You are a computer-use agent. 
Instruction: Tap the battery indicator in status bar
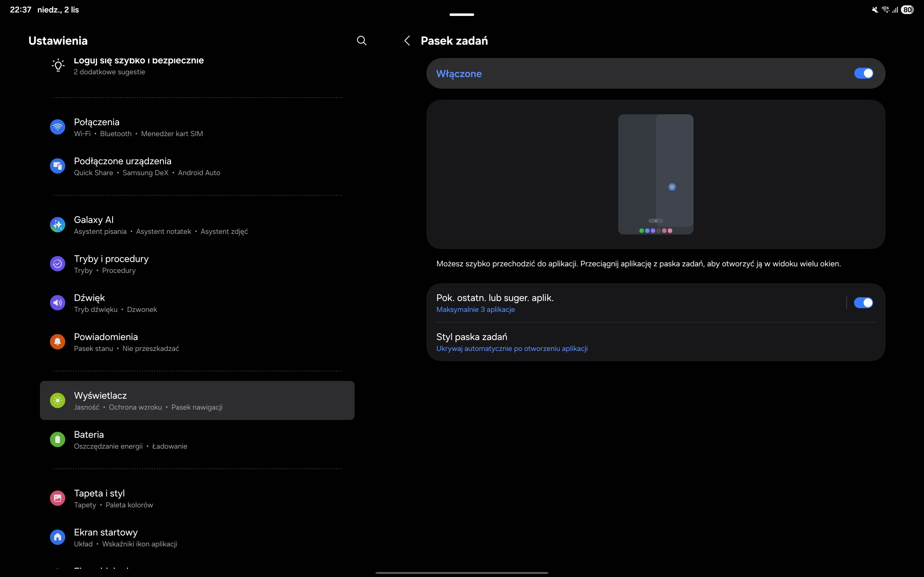click(x=907, y=10)
